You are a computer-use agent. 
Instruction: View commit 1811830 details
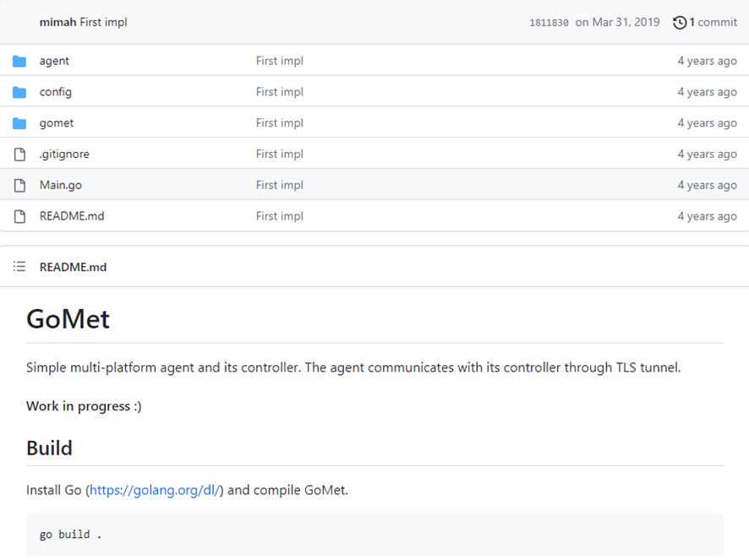coord(549,23)
